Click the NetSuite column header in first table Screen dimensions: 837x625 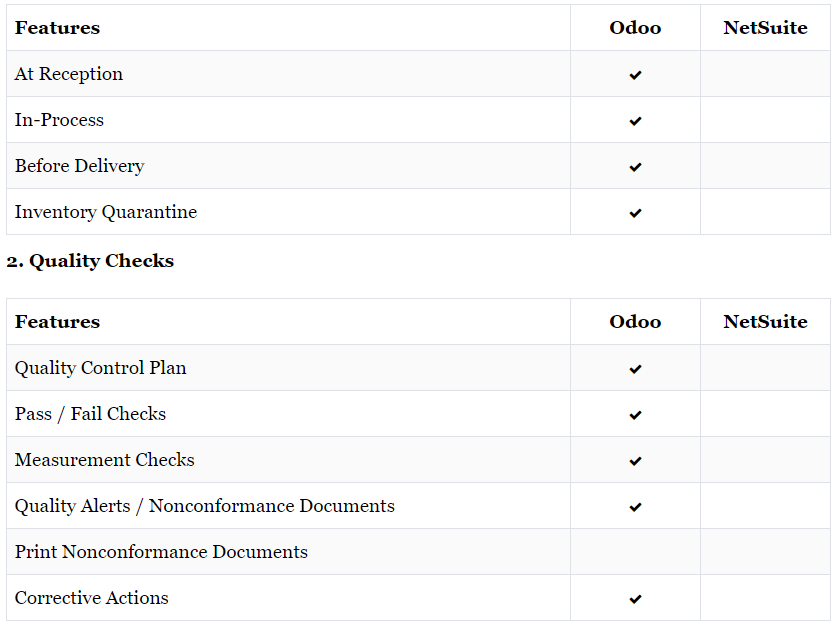(x=765, y=28)
